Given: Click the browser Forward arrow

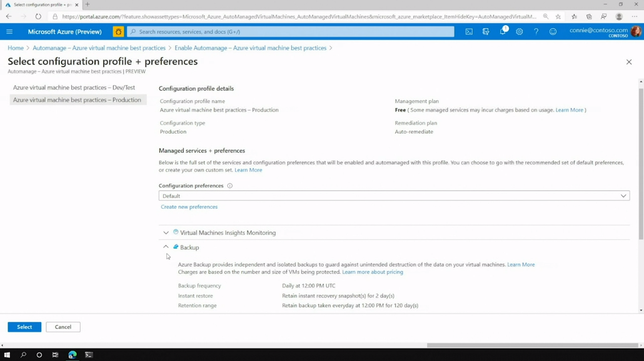Looking at the screenshot, I should click(23, 16).
